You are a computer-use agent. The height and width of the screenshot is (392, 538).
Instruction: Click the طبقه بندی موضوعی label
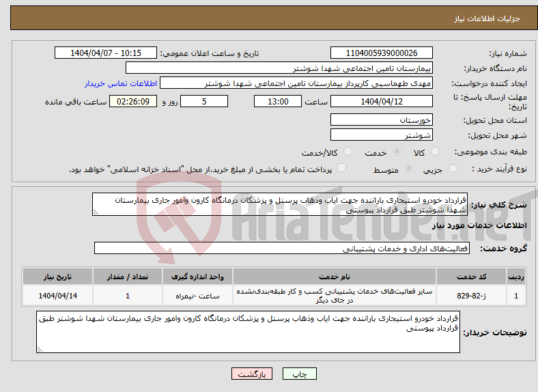click(x=491, y=152)
